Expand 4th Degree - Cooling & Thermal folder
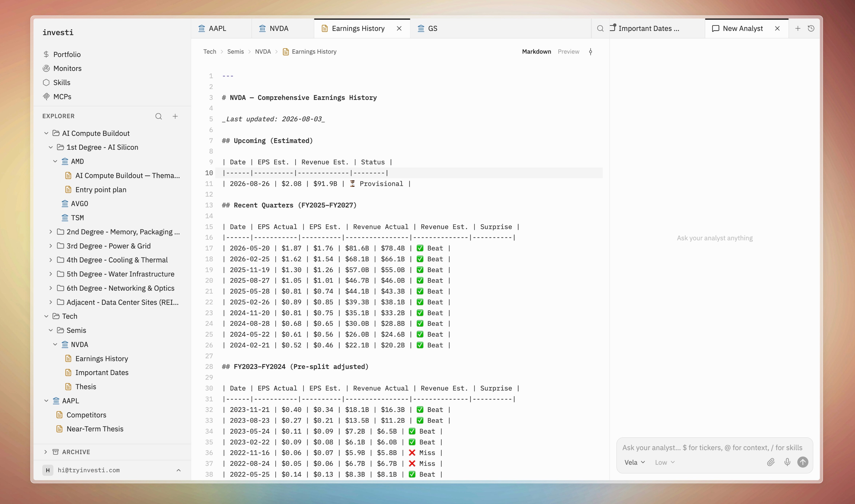Viewport: 855px width, 504px height. coord(51,260)
